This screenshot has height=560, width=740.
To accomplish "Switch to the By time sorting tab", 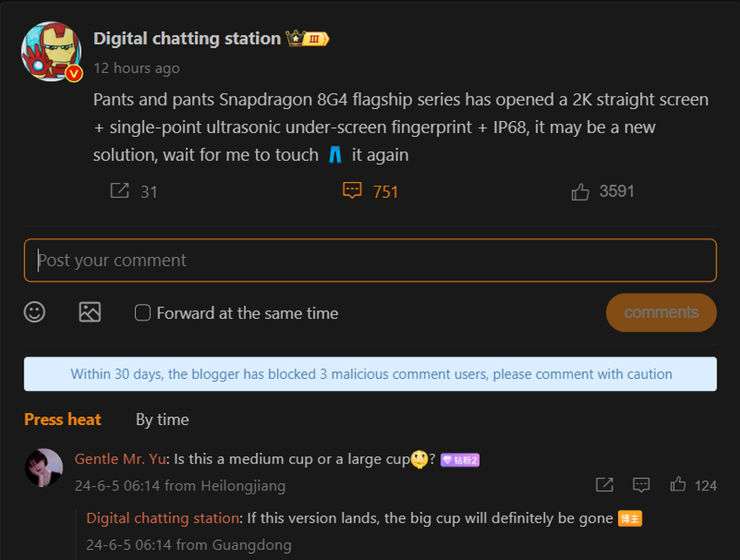I will tap(162, 419).
